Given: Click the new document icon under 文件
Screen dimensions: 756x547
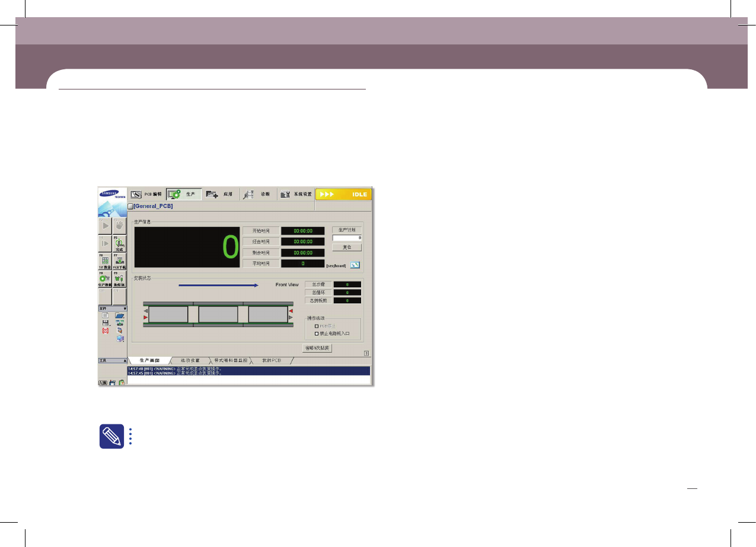Looking at the screenshot, I should pyautogui.click(x=105, y=315).
